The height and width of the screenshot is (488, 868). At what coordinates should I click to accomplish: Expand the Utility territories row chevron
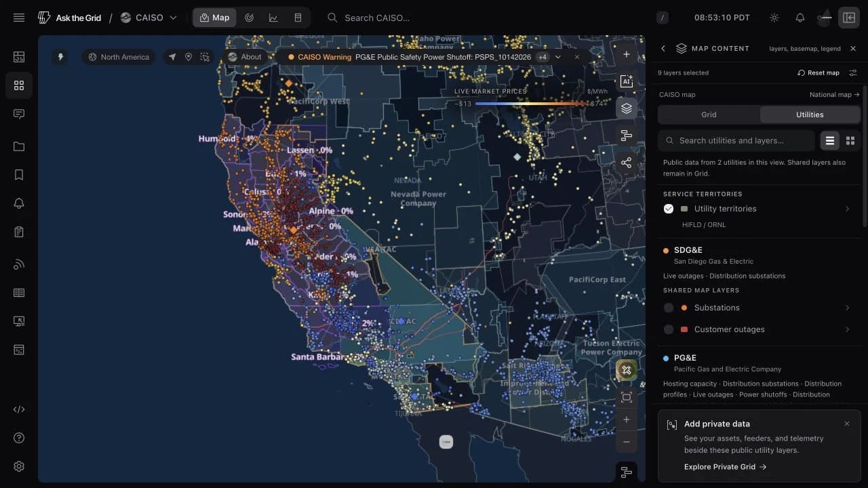click(847, 209)
